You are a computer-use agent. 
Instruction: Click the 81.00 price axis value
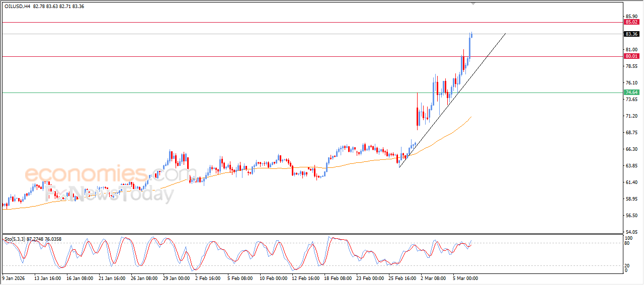(631, 50)
